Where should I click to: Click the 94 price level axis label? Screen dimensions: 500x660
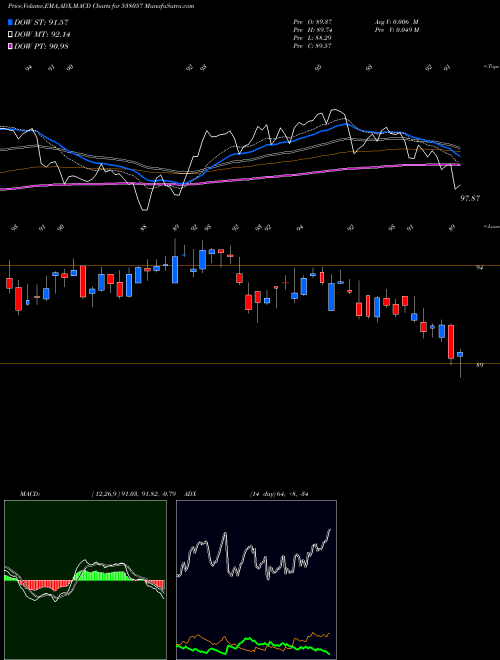[479, 268]
